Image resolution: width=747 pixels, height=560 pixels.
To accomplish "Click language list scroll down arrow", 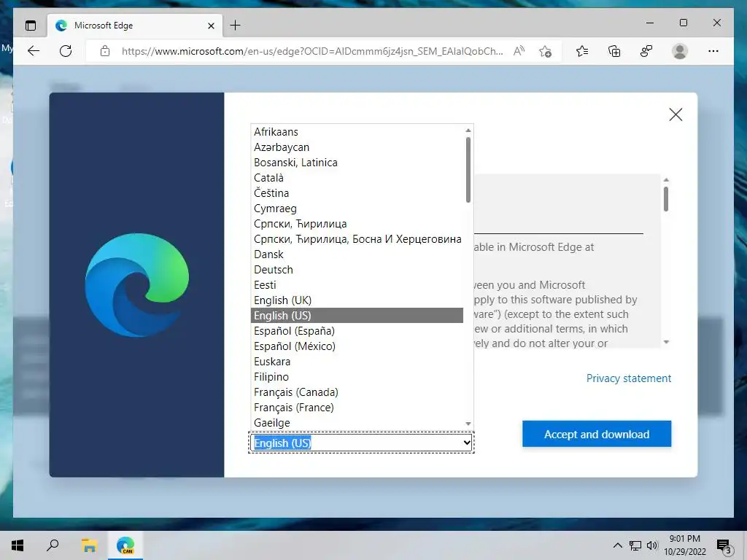I will (468, 424).
